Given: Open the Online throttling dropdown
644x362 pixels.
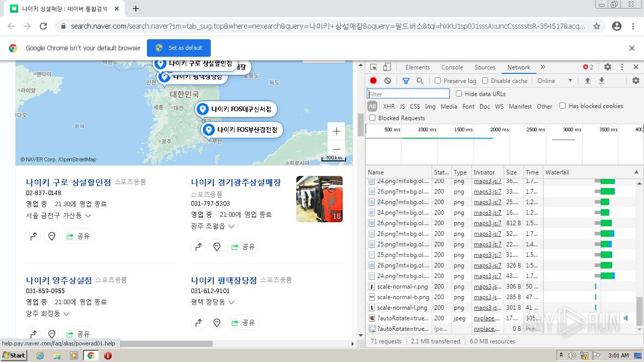Looking at the screenshot, I should (554, 80).
